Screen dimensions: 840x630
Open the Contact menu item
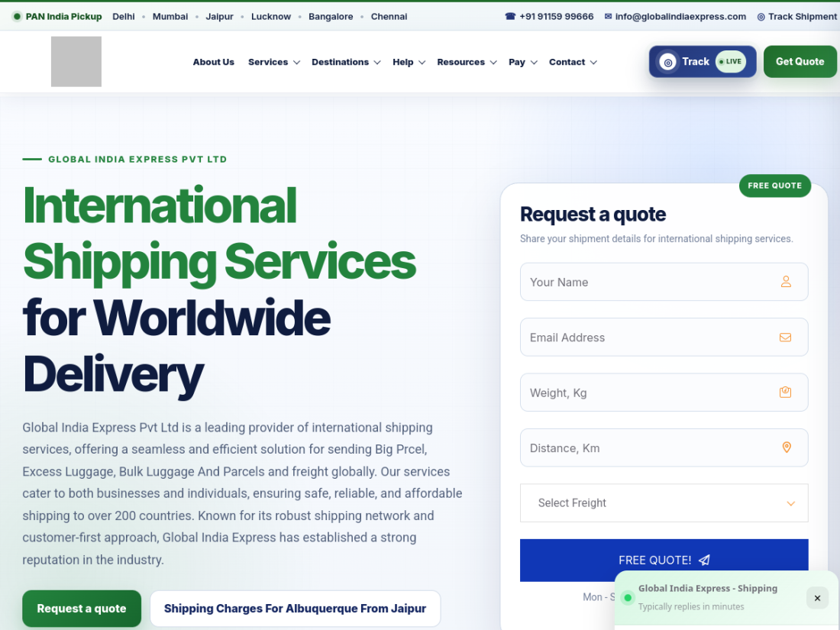pyautogui.click(x=567, y=62)
